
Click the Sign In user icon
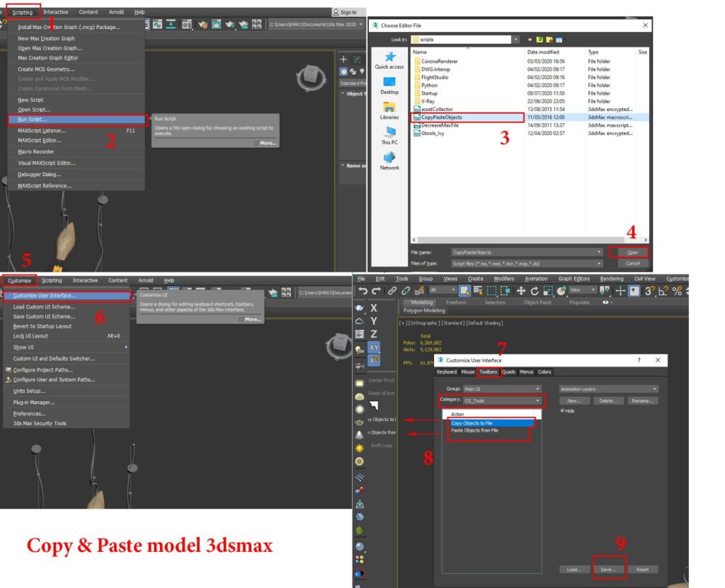tap(336, 12)
